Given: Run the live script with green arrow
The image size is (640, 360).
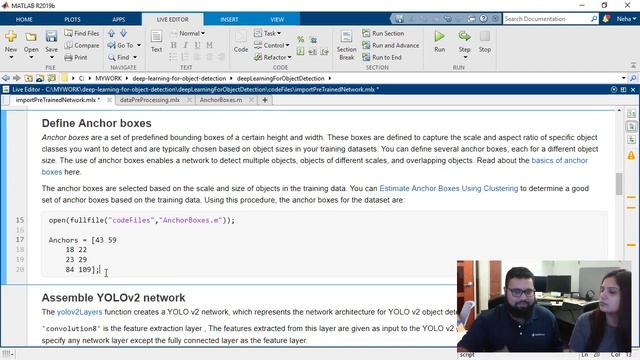Looking at the screenshot, I should click(x=440, y=37).
